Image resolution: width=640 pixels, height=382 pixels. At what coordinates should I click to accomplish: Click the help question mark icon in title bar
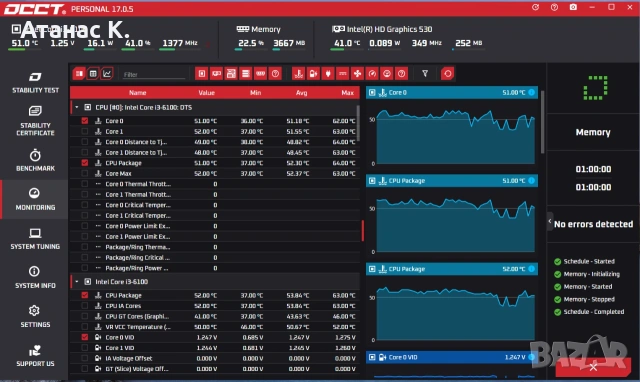(x=554, y=7)
